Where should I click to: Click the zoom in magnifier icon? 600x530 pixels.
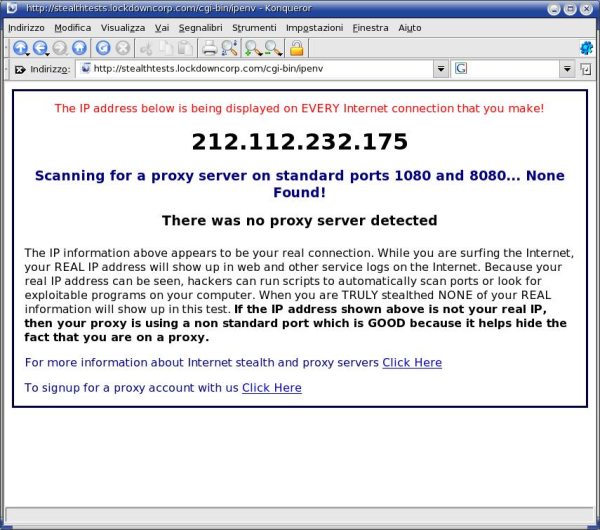[x=253, y=48]
